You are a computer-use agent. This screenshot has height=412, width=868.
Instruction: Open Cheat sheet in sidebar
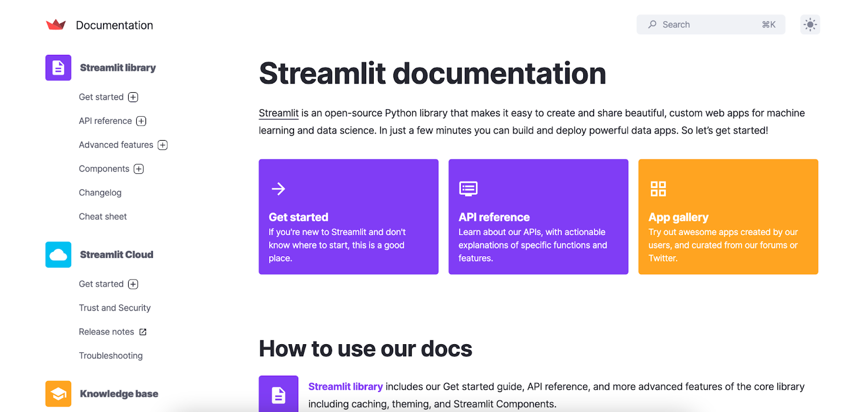click(103, 217)
